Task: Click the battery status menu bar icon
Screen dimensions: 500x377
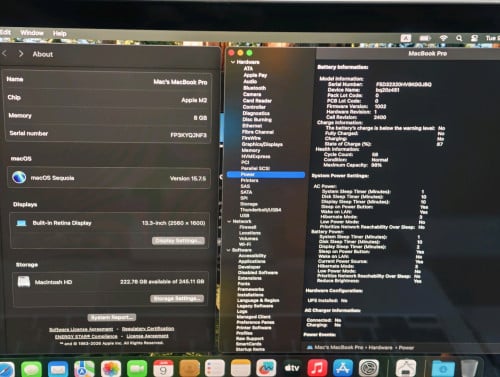Action: coord(425,38)
